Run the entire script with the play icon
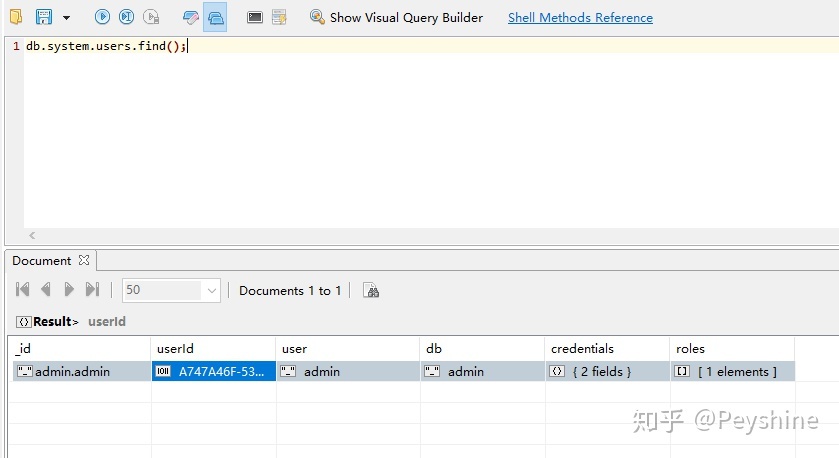 coord(102,17)
